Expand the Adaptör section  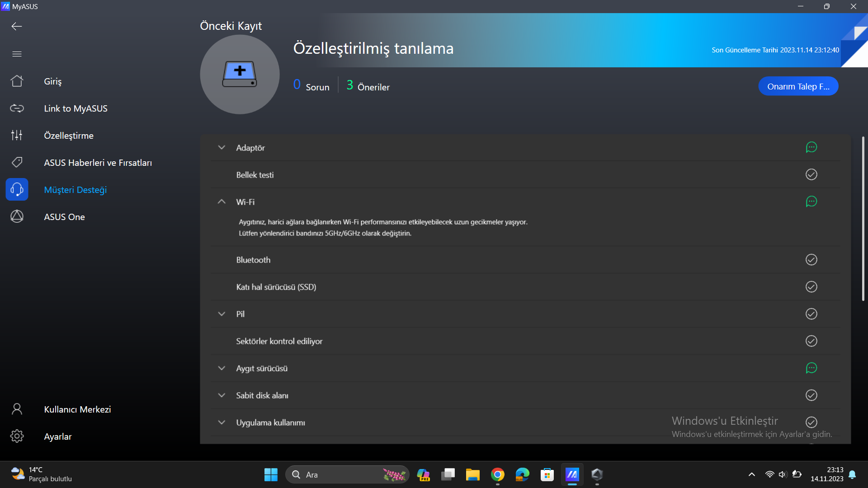pyautogui.click(x=222, y=148)
